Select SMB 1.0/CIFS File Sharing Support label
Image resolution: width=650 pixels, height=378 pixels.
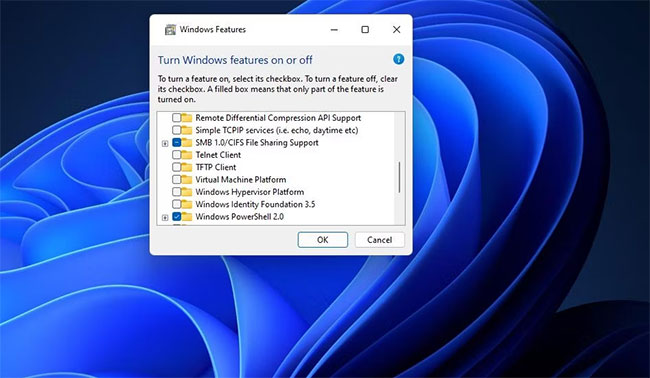[257, 143]
